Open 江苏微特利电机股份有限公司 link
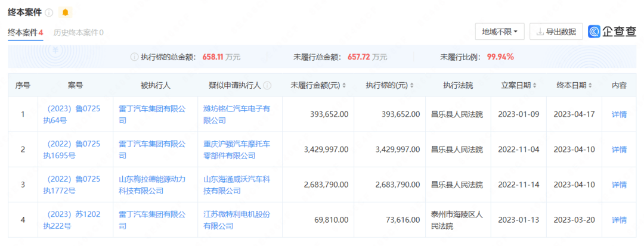Screen dimensions: 644x246 pos(237,220)
